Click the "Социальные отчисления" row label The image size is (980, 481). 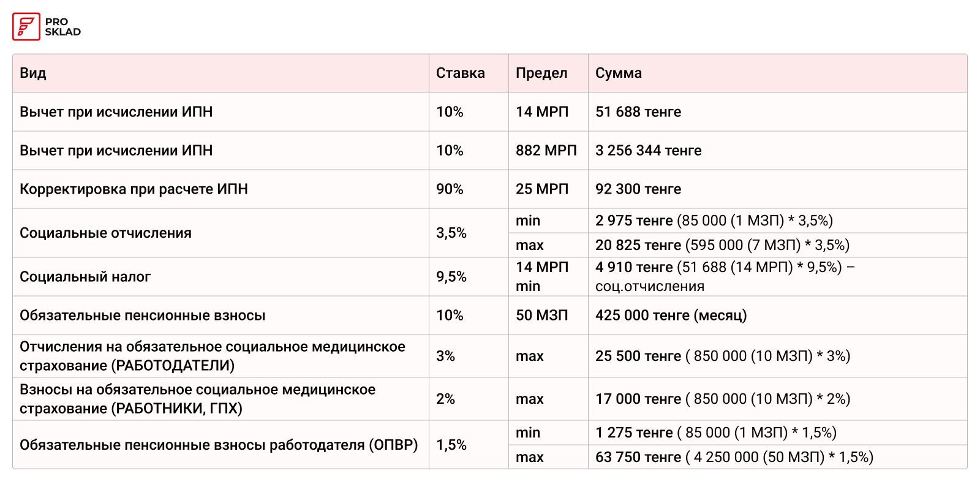tap(105, 233)
